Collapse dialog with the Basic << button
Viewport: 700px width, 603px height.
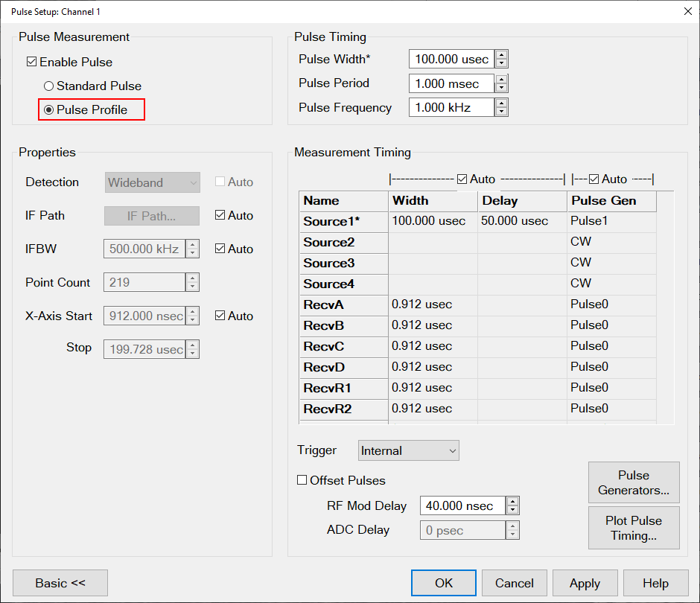pyautogui.click(x=60, y=583)
